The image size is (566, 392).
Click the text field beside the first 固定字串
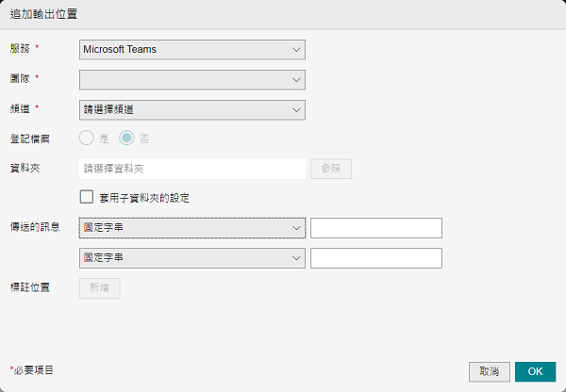point(376,228)
